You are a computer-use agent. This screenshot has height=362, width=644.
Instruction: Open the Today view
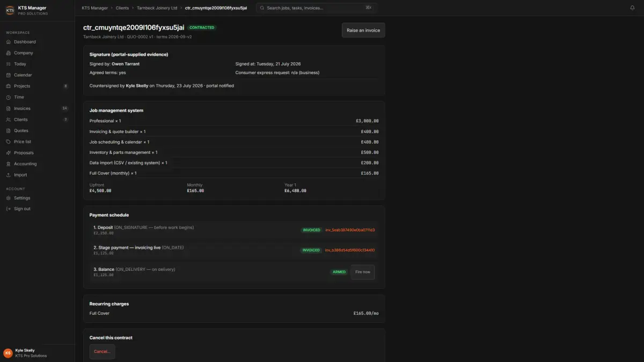pyautogui.click(x=37, y=64)
